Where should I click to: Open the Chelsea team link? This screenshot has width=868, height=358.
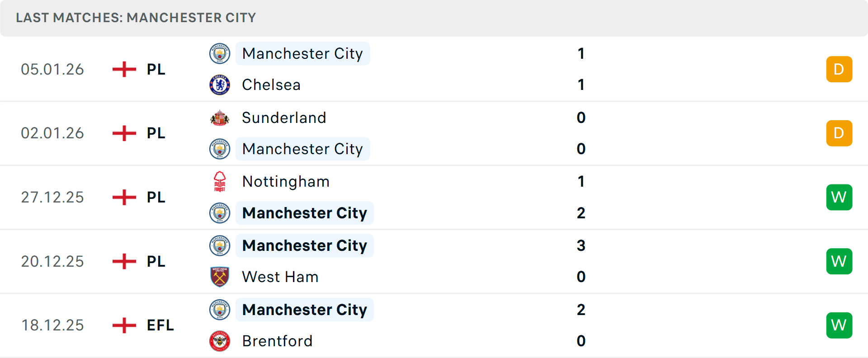click(x=271, y=85)
